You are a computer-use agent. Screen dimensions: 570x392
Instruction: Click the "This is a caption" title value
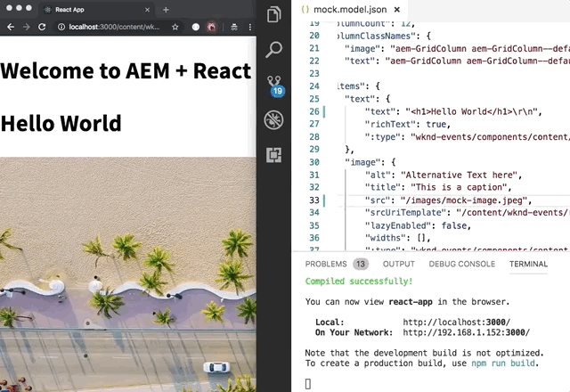[x=459, y=187]
